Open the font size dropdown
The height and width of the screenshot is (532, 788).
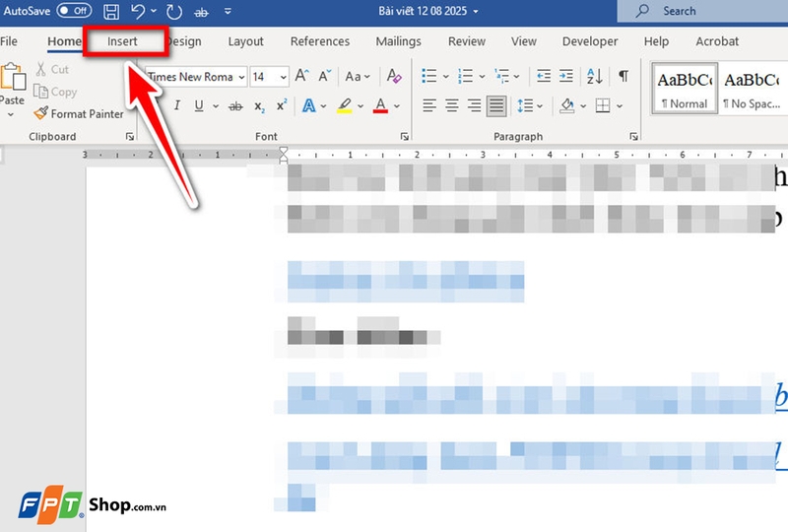pos(283,77)
